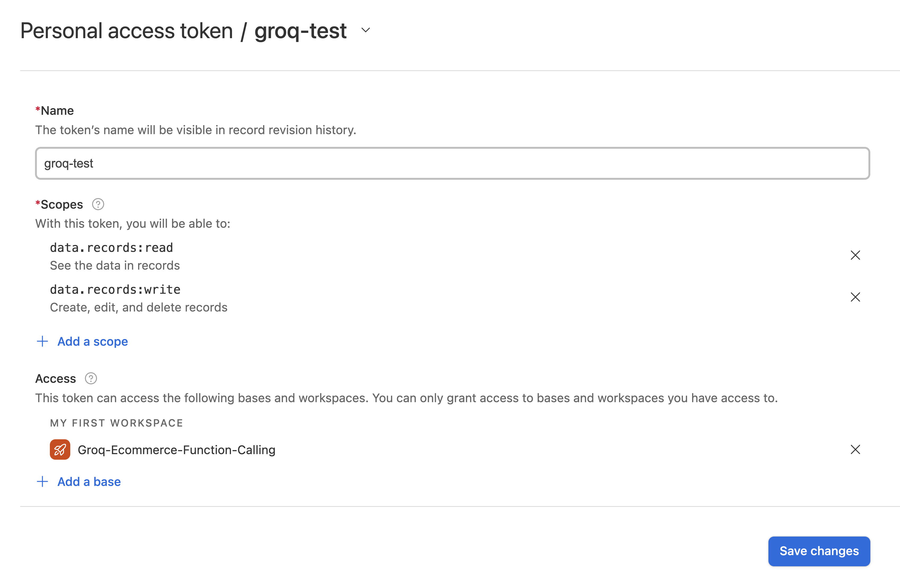900x588 pixels.
Task: Remove the data.records:read scope with its X icon
Action: 855,255
